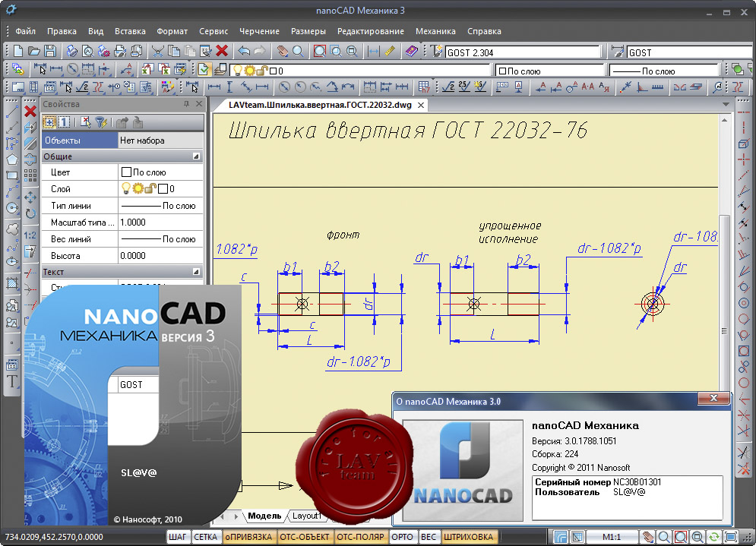756x546 pixels.
Task: Save the drawing with the floppy disk icon
Action: click(x=49, y=51)
